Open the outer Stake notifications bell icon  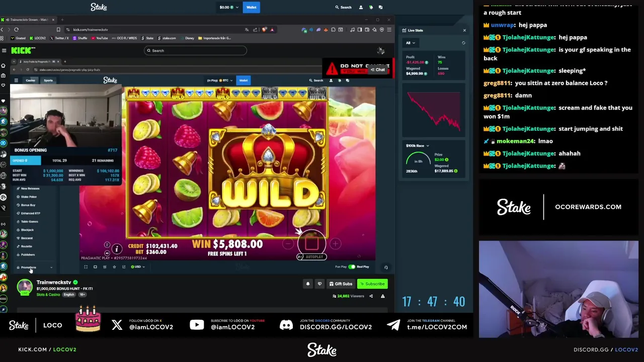(x=371, y=7)
